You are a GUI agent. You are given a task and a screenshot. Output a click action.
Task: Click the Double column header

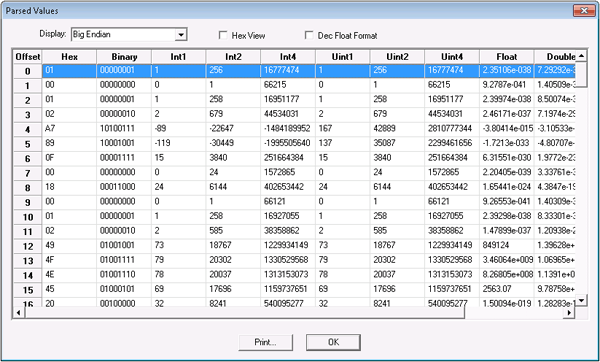pos(555,57)
